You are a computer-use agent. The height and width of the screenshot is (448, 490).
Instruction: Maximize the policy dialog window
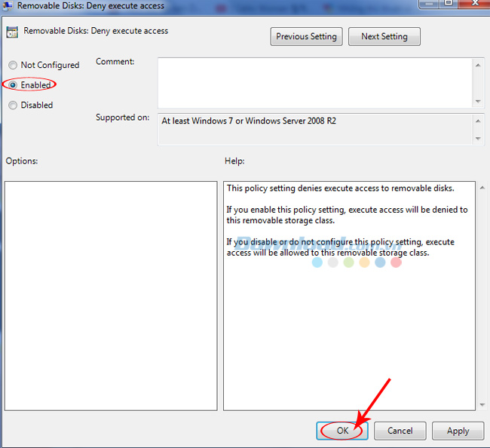tap(449, 4)
